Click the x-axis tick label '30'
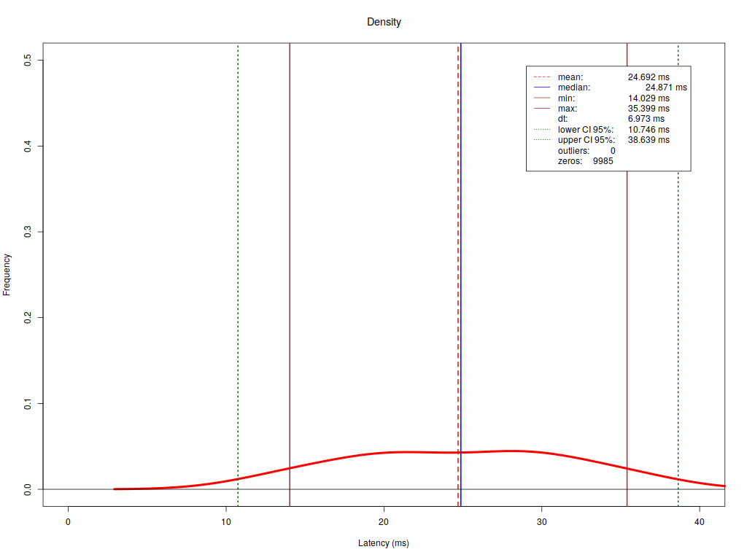 click(x=542, y=522)
